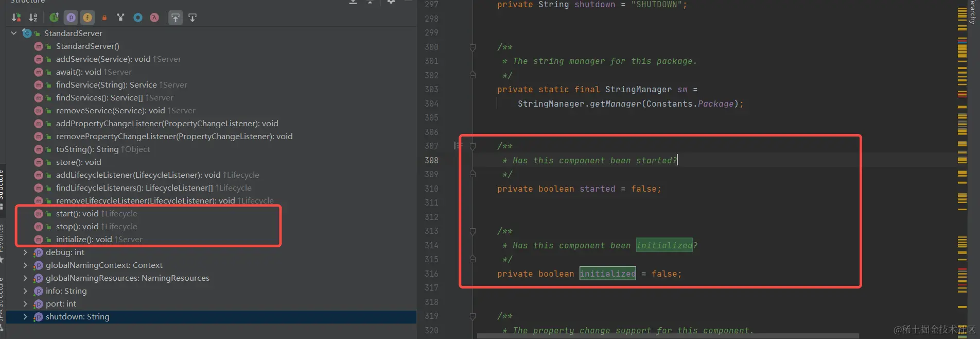Toggle Autoscroll to Source button
Viewport: 980px width, 339px height.
tap(176, 18)
